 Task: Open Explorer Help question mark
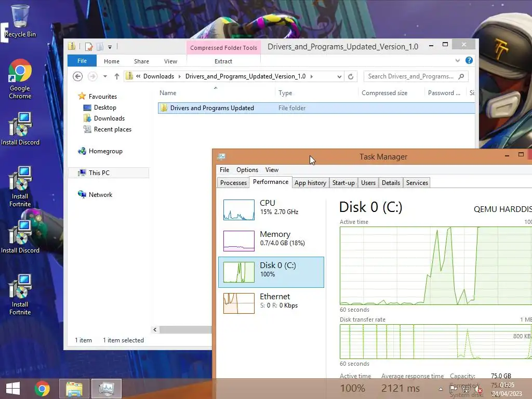(469, 60)
